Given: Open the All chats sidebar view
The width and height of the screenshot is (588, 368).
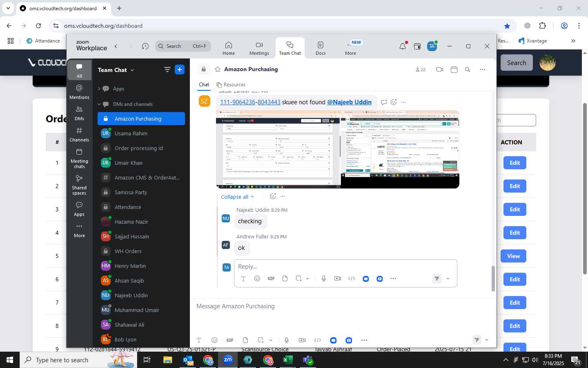Looking at the screenshot, I should tap(79, 70).
